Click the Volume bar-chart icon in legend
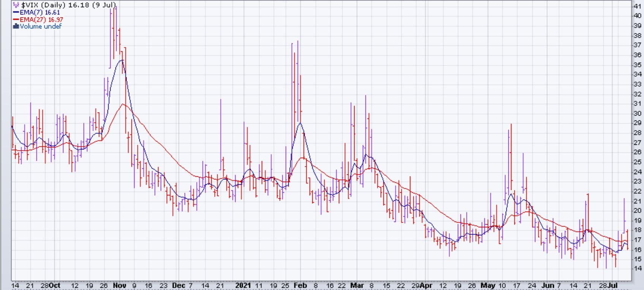This screenshot has height=290, width=644. click(x=16, y=26)
